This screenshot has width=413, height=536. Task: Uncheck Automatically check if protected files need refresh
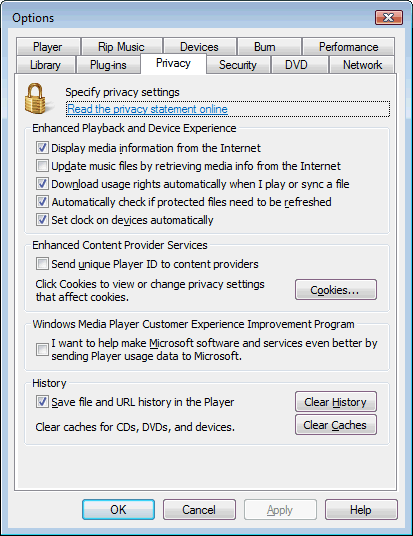click(x=42, y=202)
